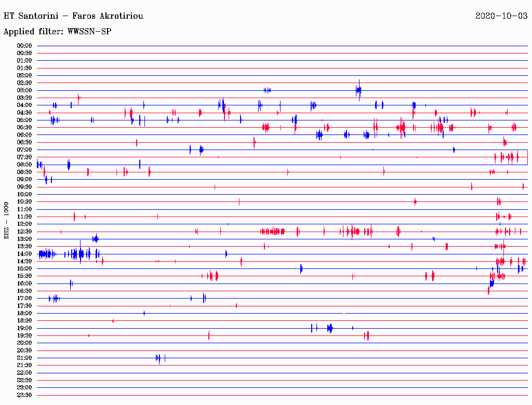The height and width of the screenshot is (405, 532).
Task: Select the 19:00 time label
Action: point(24,328)
